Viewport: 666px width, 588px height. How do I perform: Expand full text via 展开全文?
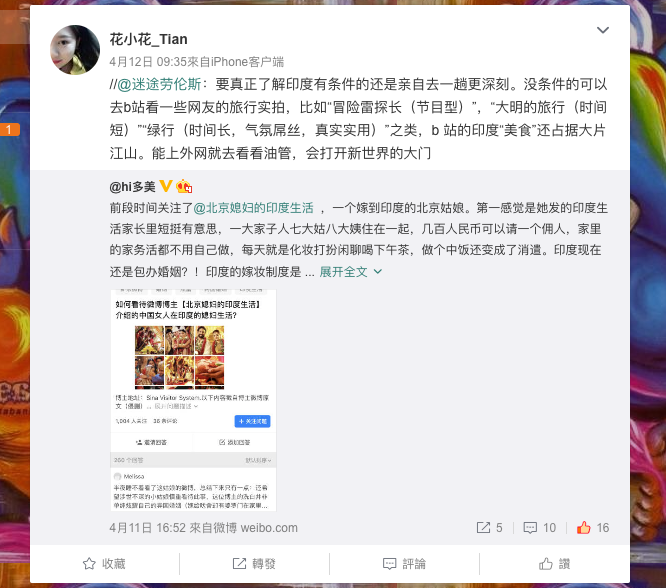pos(350,271)
